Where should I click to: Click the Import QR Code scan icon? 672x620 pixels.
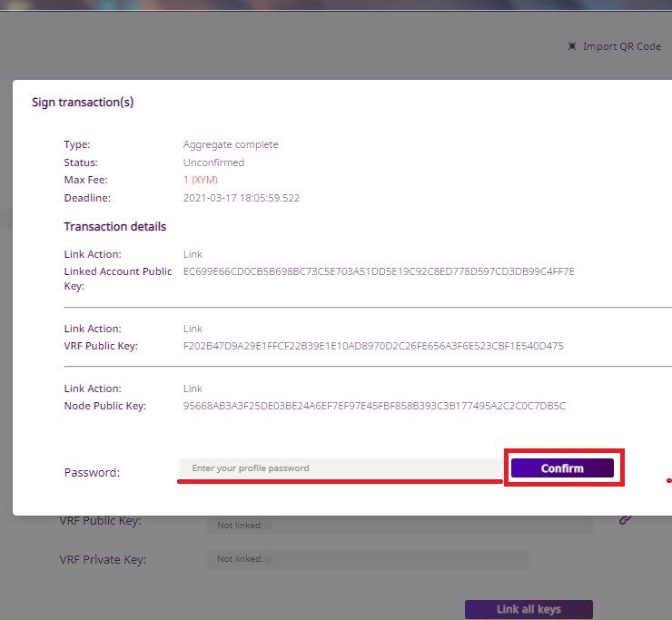[x=572, y=46]
